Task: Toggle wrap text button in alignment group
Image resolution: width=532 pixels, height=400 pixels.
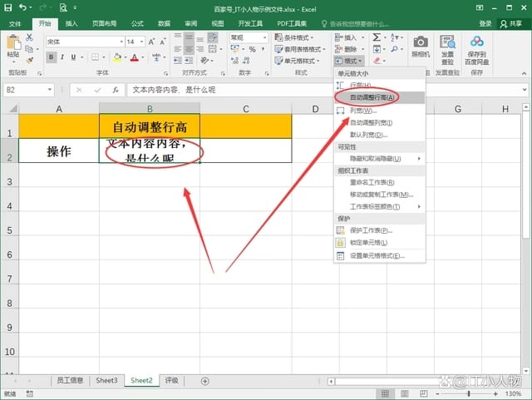Action: [x=213, y=37]
